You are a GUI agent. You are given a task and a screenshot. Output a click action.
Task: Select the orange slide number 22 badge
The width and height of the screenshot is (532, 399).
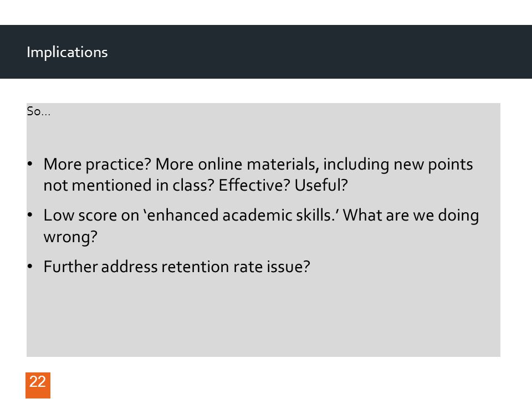pos(38,385)
